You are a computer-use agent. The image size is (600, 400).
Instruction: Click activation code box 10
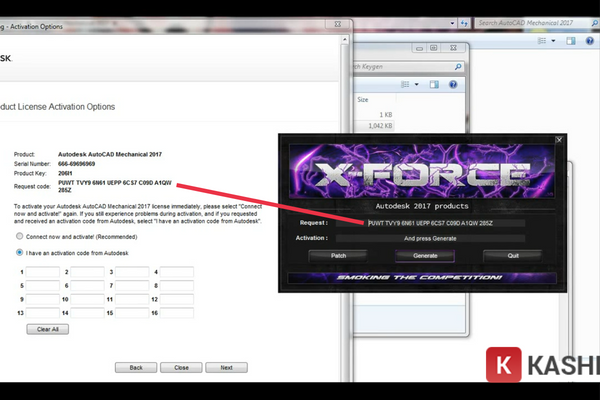pos(87,299)
